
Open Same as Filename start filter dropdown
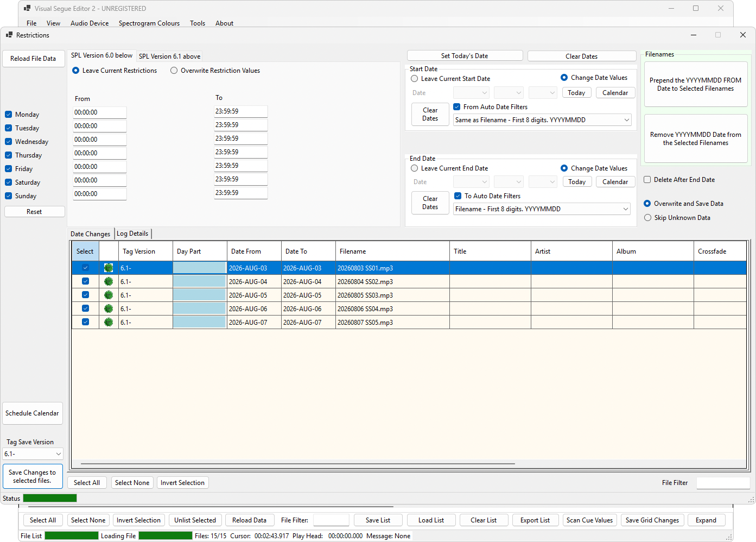(x=542, y=120)
